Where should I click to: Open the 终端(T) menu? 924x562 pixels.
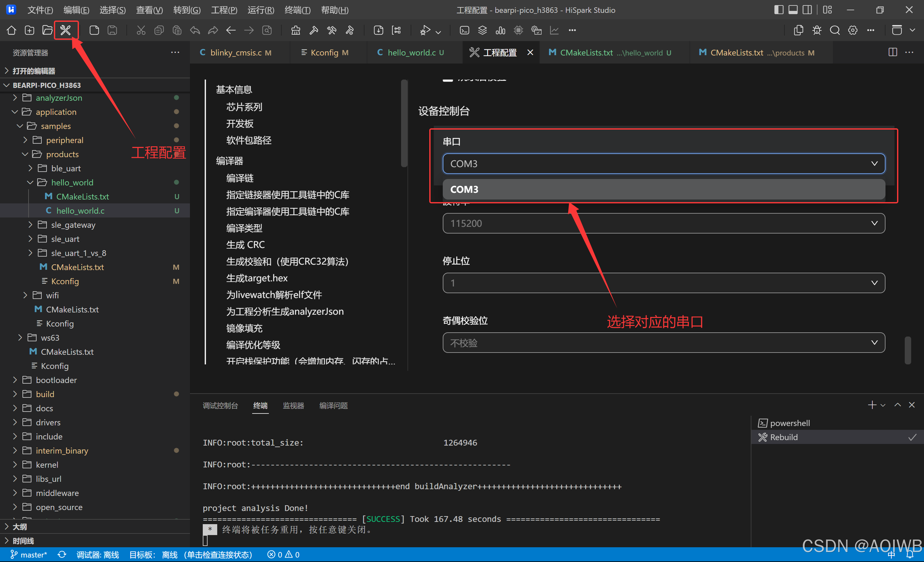coord(297,10)
